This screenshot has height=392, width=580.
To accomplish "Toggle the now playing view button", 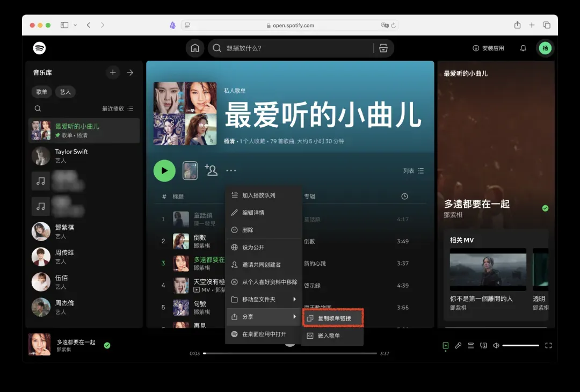I will point(445,345).
